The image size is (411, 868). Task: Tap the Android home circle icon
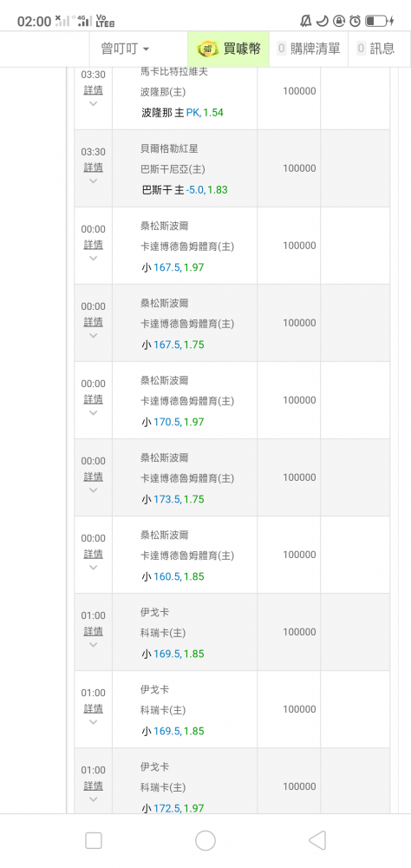click(x=205, y=840)
